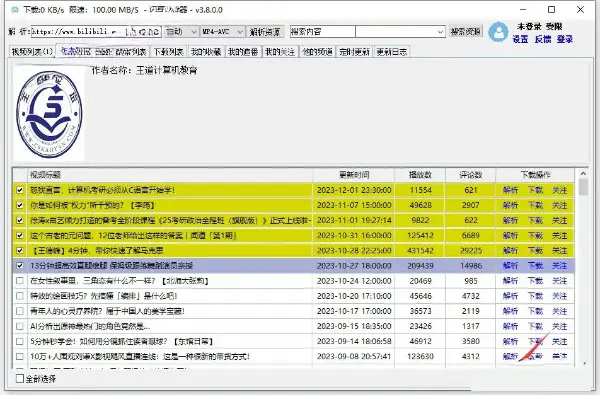600x395 pixels.
Task: Click the bilibili URL input field
Action: coord(96,32)
